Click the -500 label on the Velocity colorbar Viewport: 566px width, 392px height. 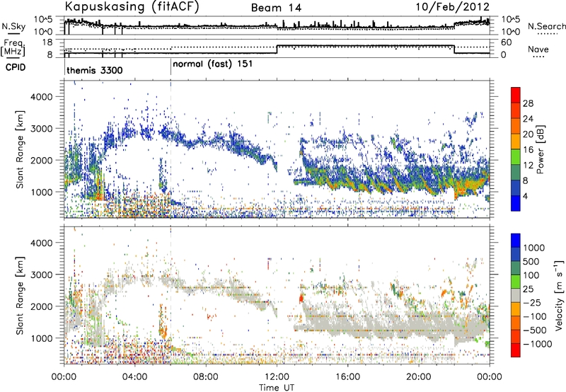tap(534, 330)
